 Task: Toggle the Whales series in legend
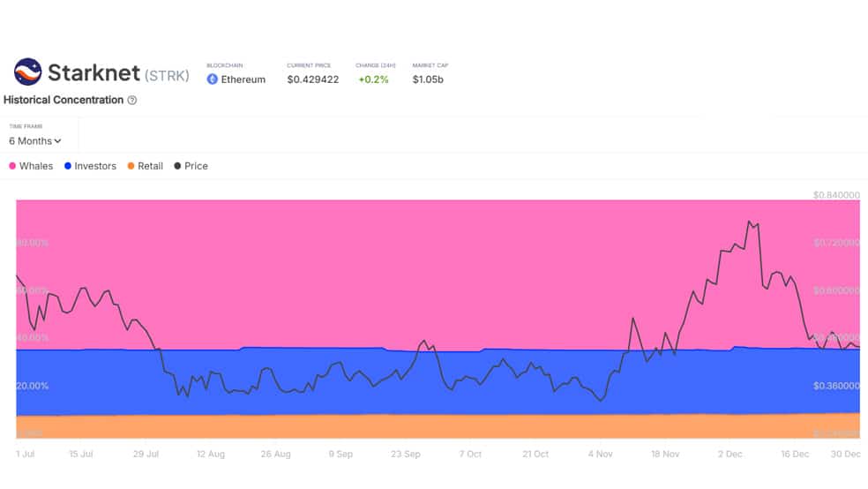tap(31, 166)
